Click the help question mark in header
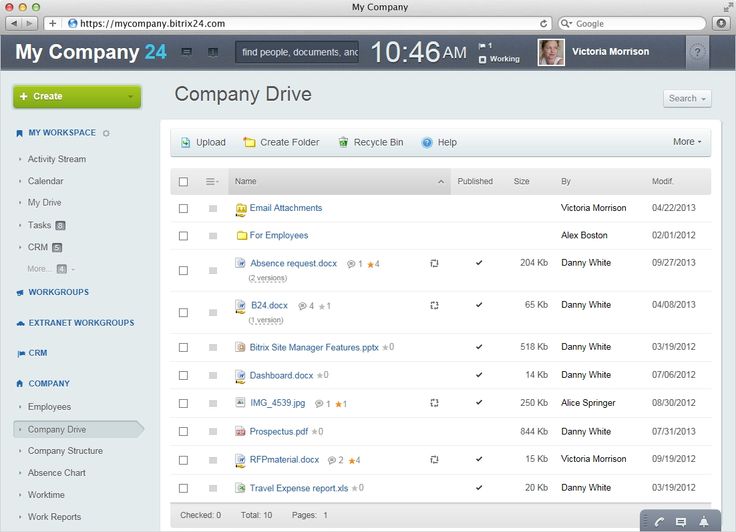 (x=698, y=52)
